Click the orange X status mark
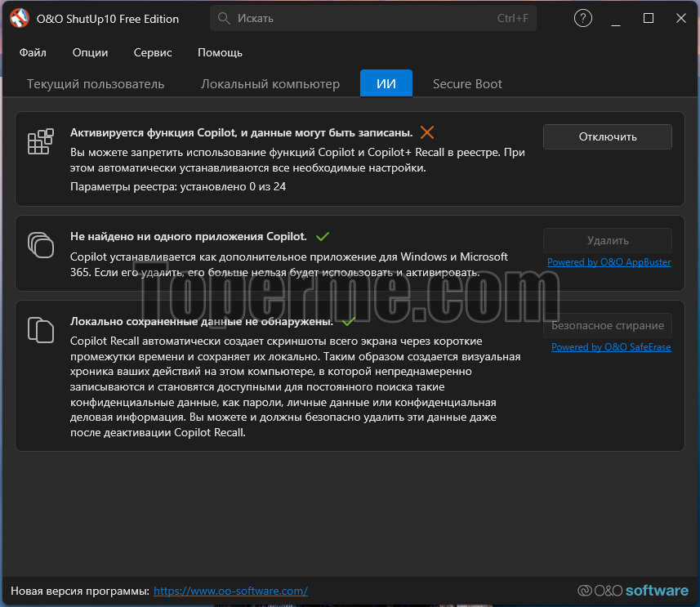The image size is (700, 607). point(427,132)
